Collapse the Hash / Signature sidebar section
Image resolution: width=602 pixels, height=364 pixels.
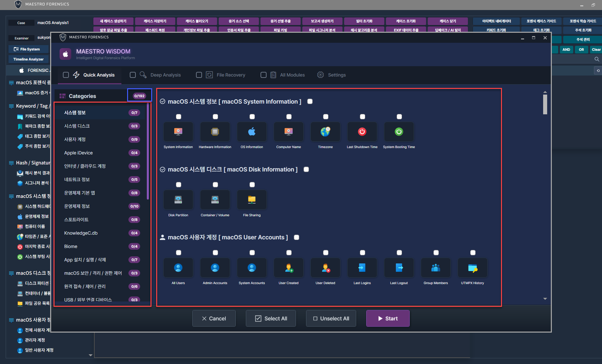pyautogui.click(x=11, y=163)
